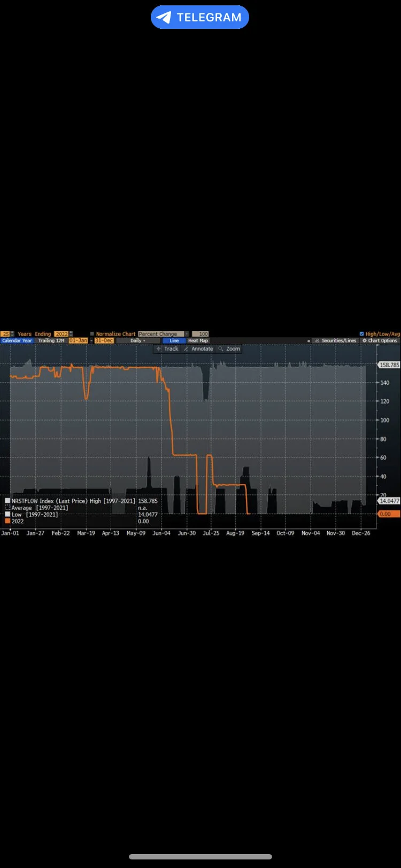Click the 60 y-axis gridline label

[383, 458]
